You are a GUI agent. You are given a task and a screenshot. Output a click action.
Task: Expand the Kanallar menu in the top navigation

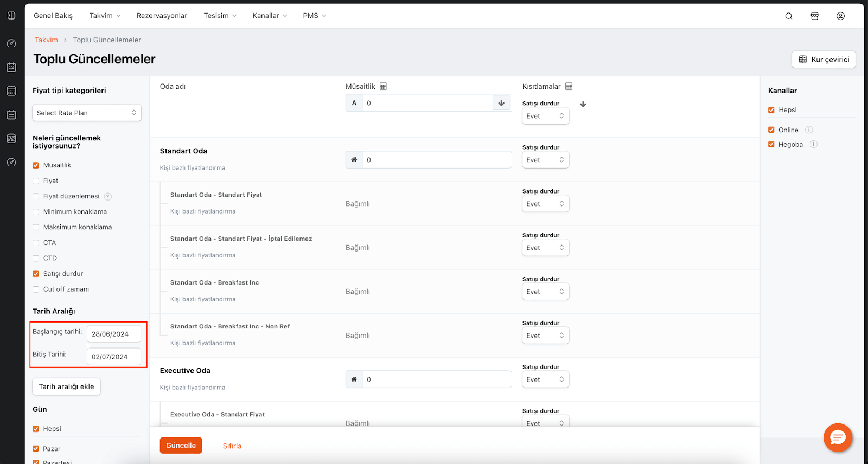pyautogui.click(x=270, y=16)
